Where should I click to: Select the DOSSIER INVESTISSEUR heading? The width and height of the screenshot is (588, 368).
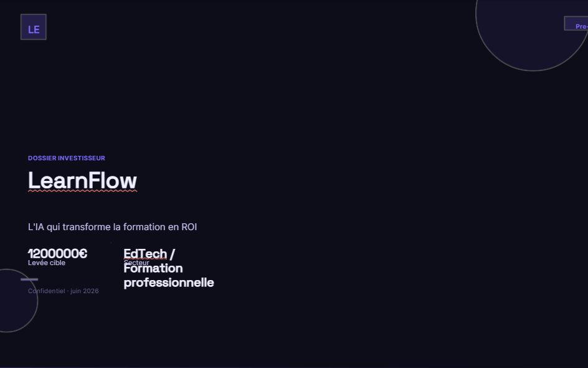click(x=67, y=158)
